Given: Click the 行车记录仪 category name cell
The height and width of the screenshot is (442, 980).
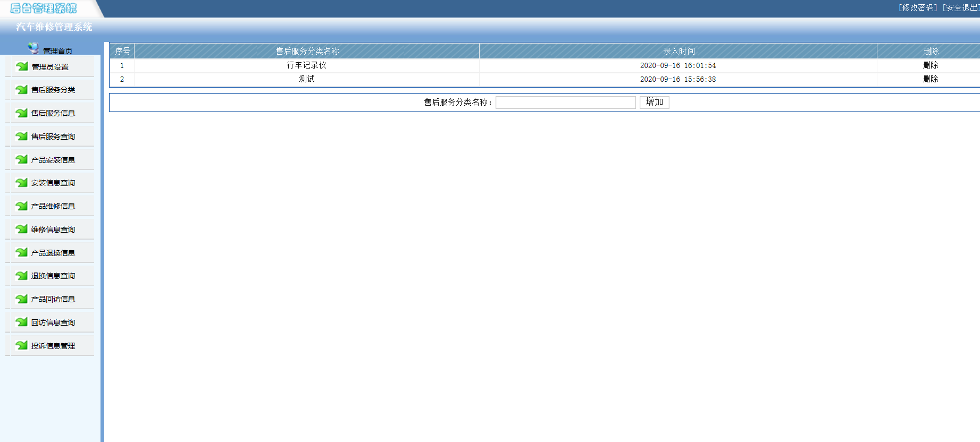Looking at the screenshot, I should (307, 65).
